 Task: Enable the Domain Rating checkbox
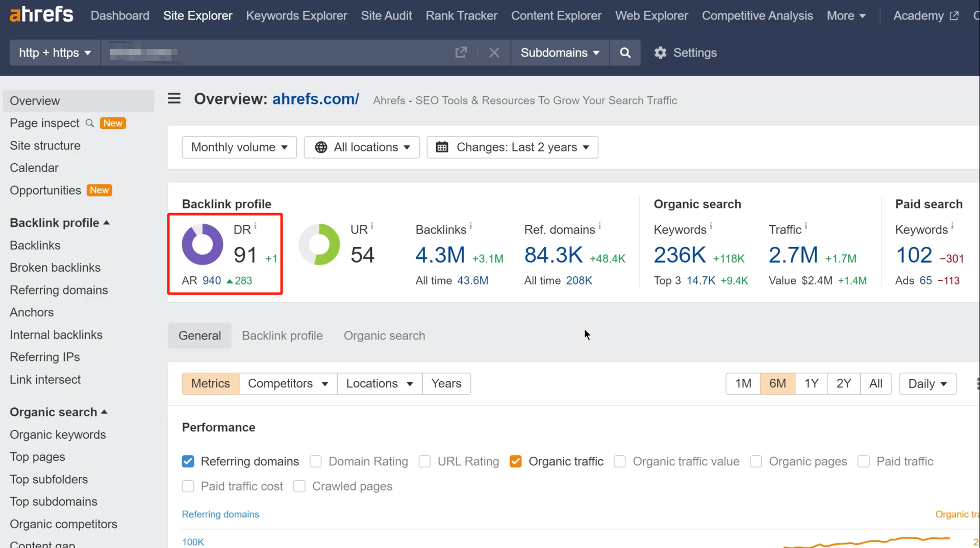pos(315,461)
